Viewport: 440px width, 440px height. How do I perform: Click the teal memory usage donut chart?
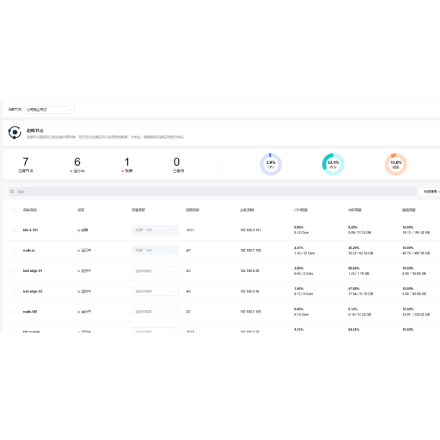pos(333,164)
